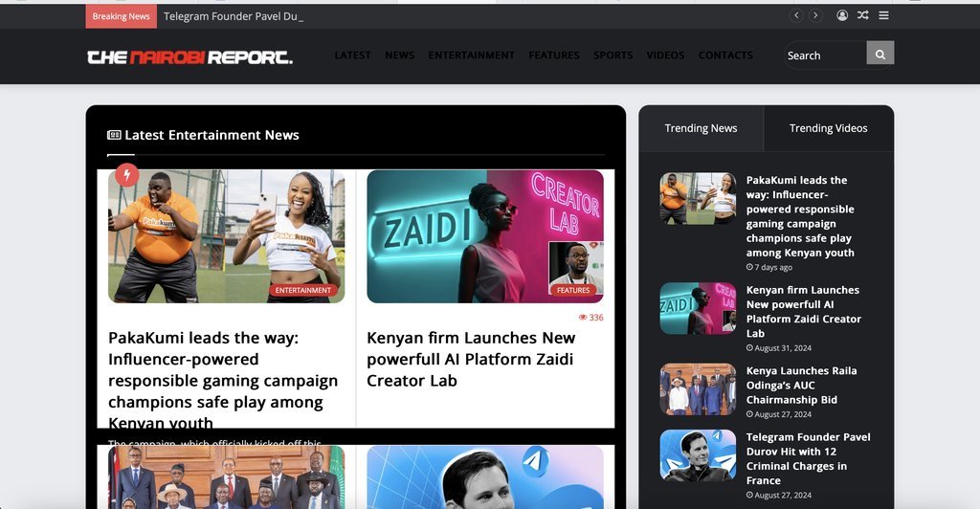The width and height of the screenshot is (980, 509).
Task: Open sidebar Kenyan firm Launches AI Platform headline
Action: pyautogui.click(x=804, y=312)
